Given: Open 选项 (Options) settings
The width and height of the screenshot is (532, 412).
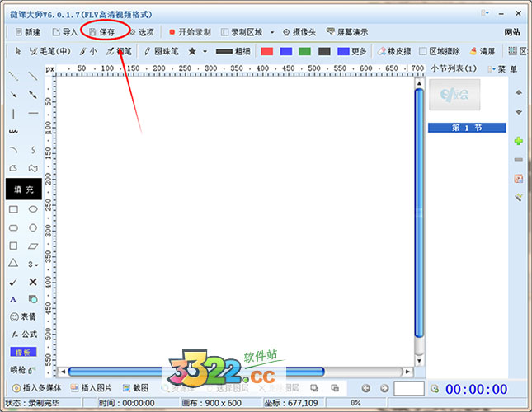Looking at the screenshot, I should click(x=142, y=32).
